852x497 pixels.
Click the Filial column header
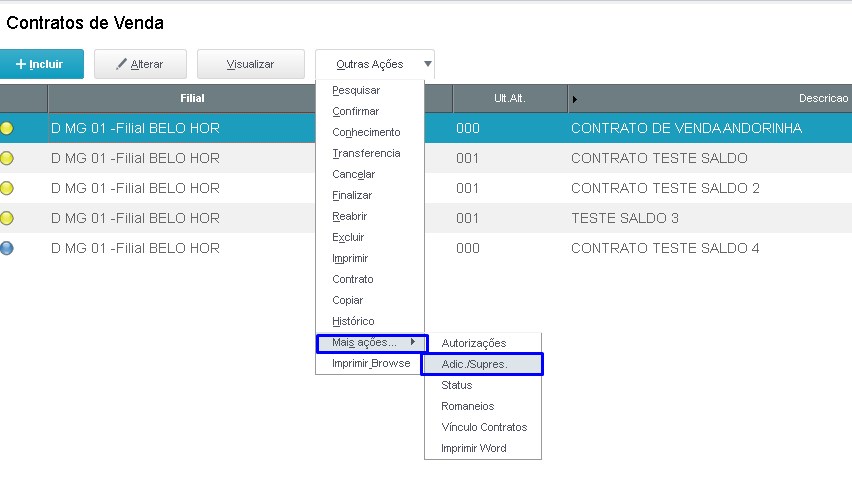pos(192,98)
